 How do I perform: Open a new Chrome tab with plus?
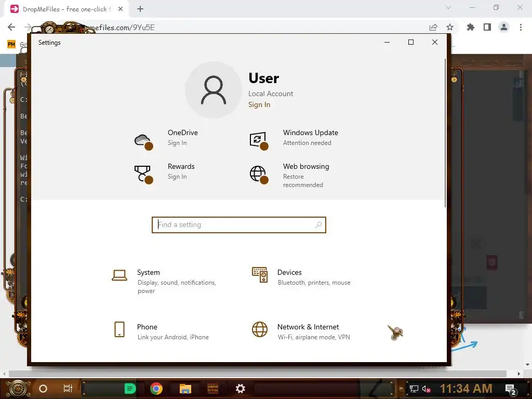click(140, 9)
